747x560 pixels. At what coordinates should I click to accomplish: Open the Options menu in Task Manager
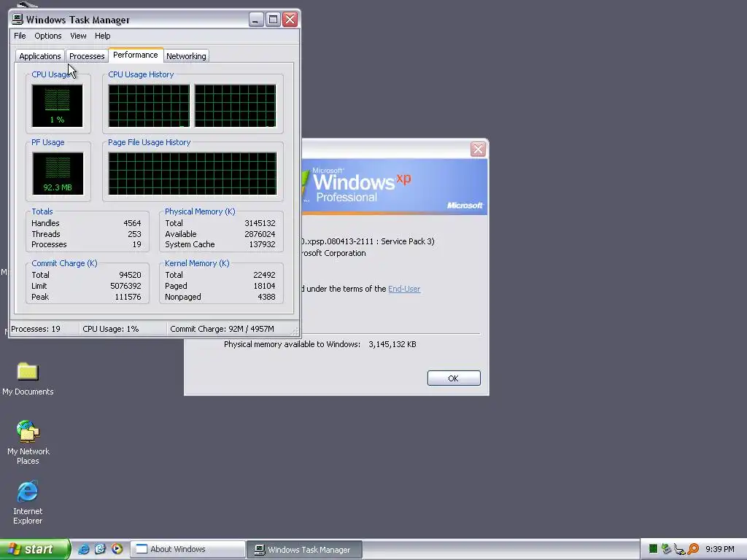[47, 36]
